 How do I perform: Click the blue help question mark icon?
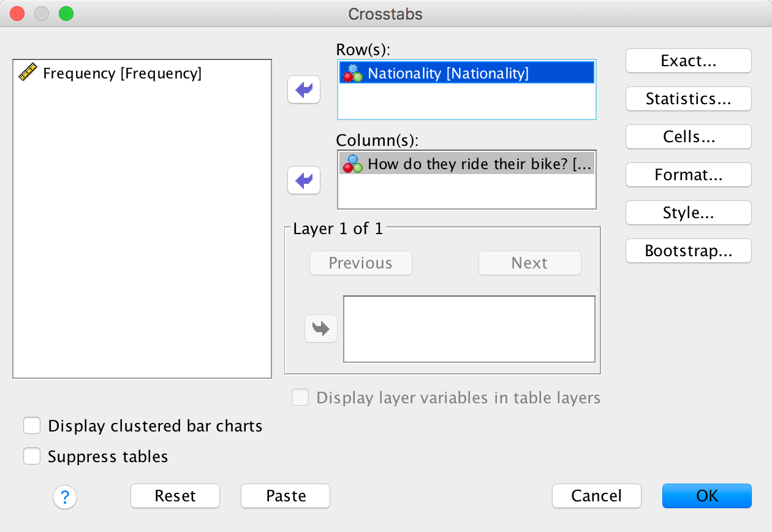(x=65, y=496)
